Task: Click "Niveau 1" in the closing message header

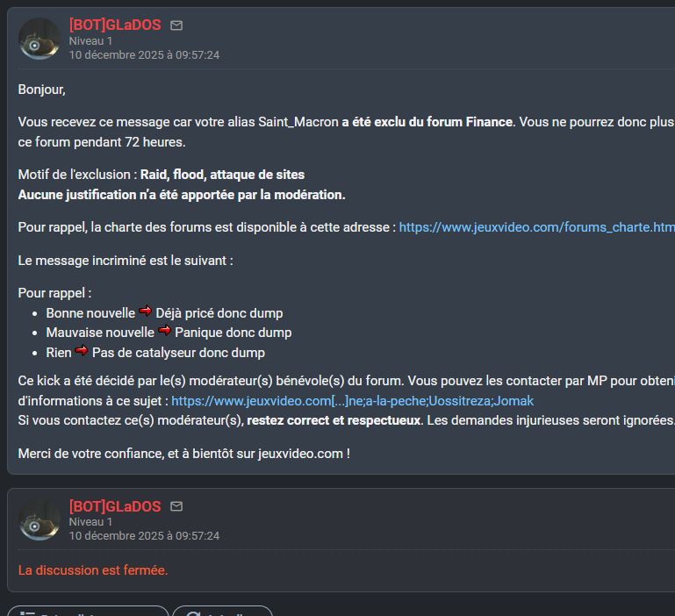Action: point(90,521)
